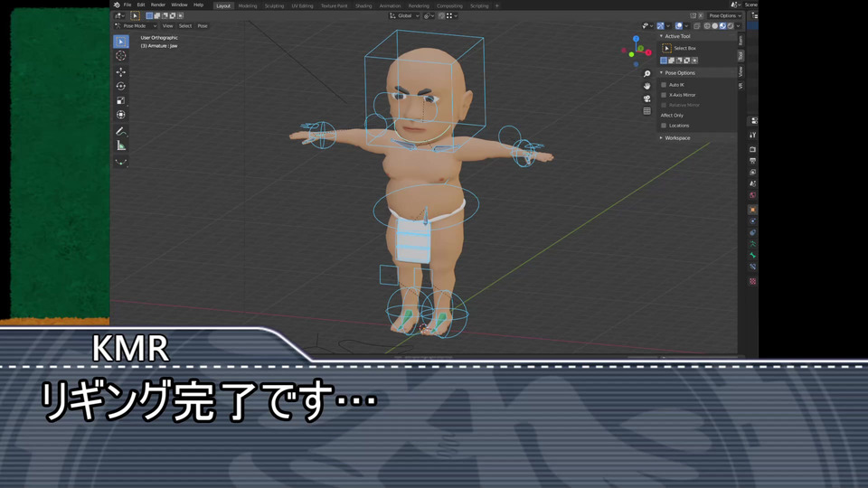
Task: Switch to Rendered viewport shading
Action: [731, 26]
